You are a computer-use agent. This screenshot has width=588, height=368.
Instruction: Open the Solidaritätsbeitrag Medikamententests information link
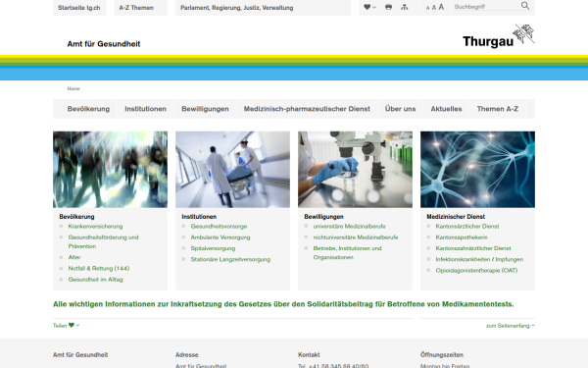point(283,304)
